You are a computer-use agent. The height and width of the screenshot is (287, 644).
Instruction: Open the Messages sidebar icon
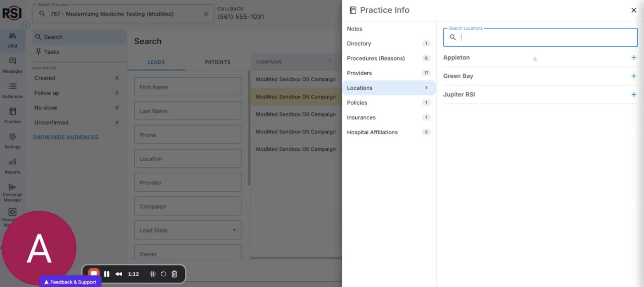(x=12, y=65)
